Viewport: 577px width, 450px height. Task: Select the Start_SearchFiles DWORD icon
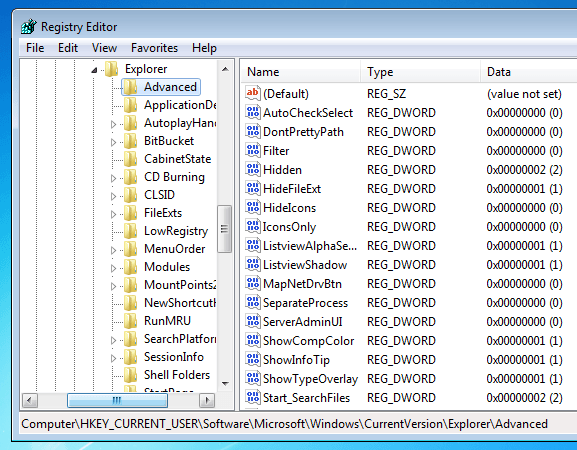point(253,397)
